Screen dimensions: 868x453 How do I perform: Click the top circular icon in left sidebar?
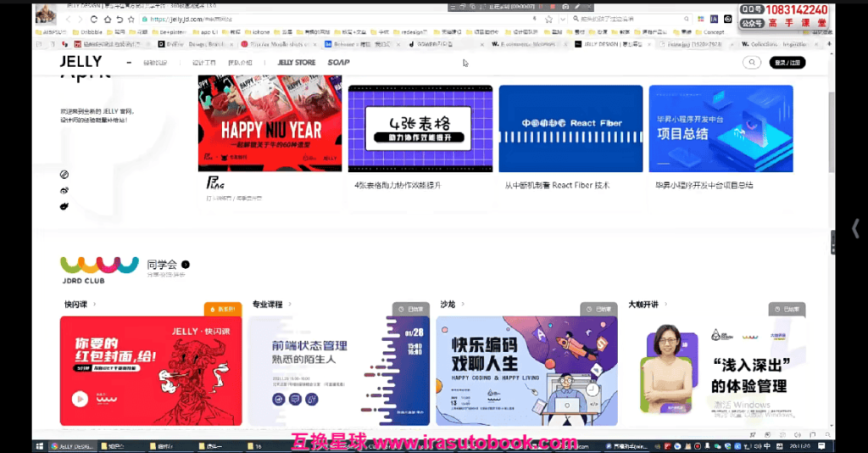(64, 175)
